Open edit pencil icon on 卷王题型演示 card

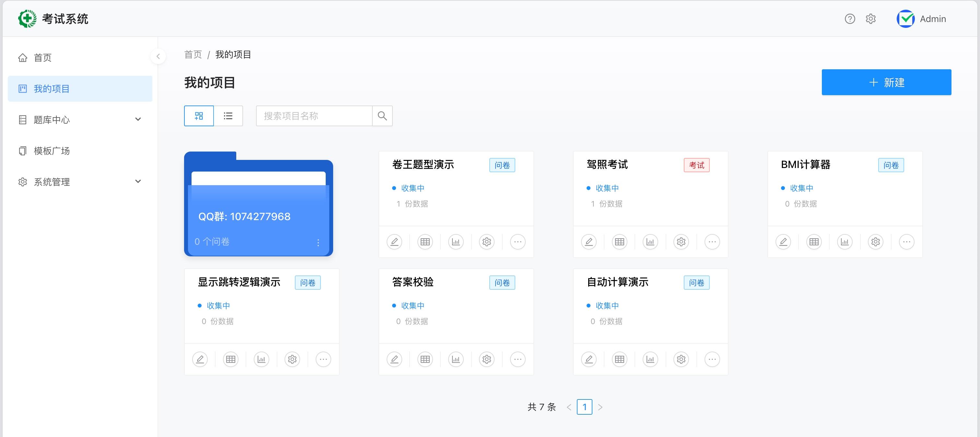point(394,242)
